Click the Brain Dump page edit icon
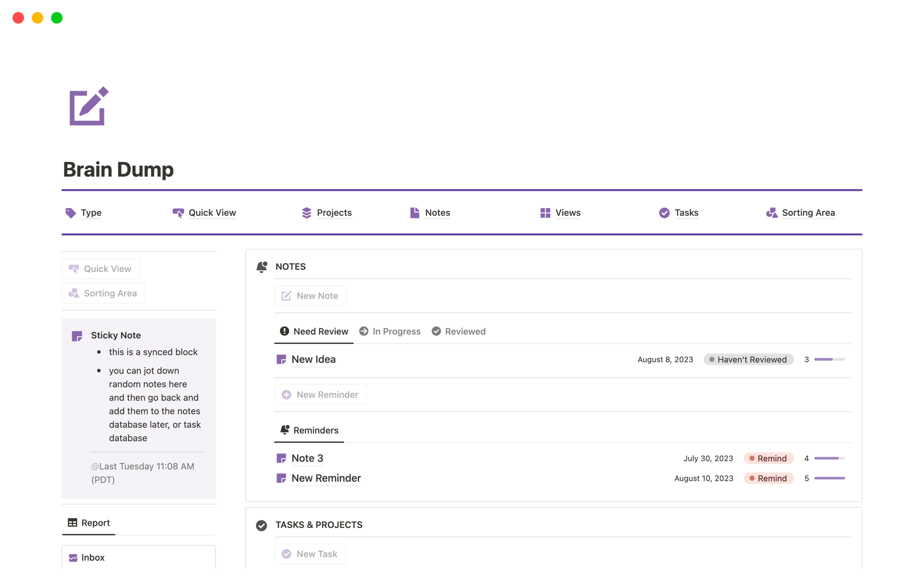 (x=89, y=106)
